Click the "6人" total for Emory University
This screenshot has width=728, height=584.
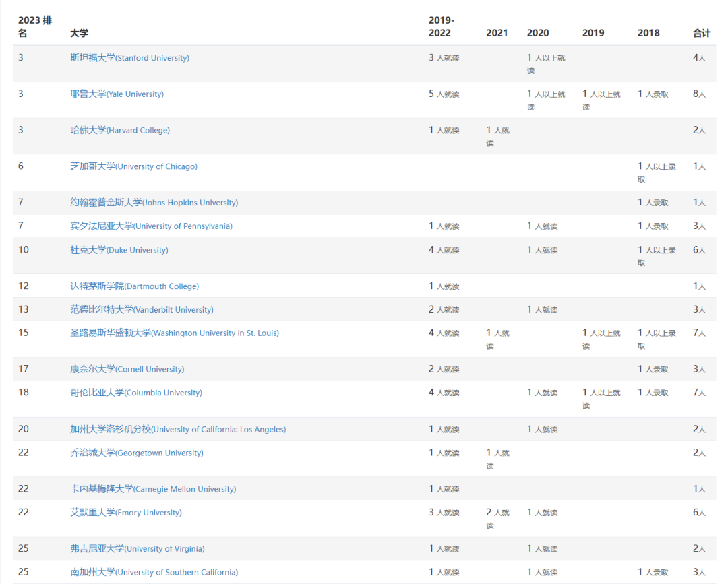[x=699, y=513]
